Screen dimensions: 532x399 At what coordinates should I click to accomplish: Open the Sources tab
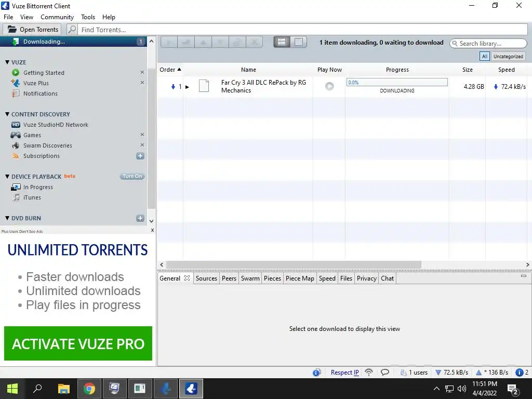206,278
